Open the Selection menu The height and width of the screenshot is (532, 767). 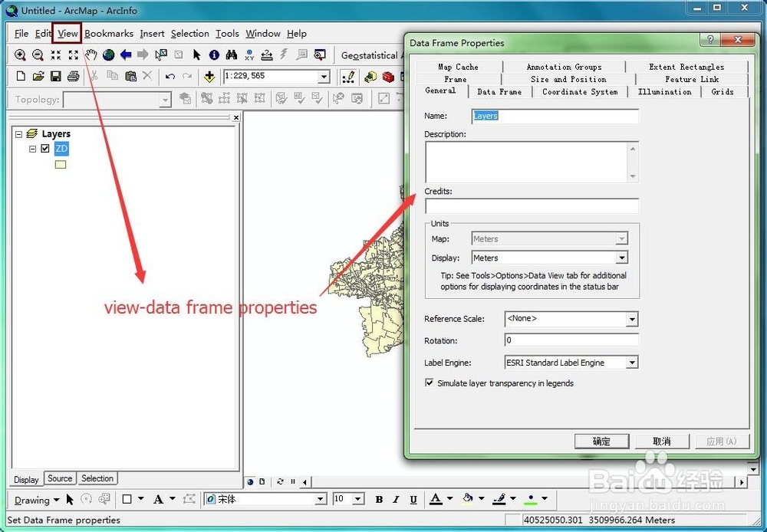pyautogui.click(x=189, y=33)
